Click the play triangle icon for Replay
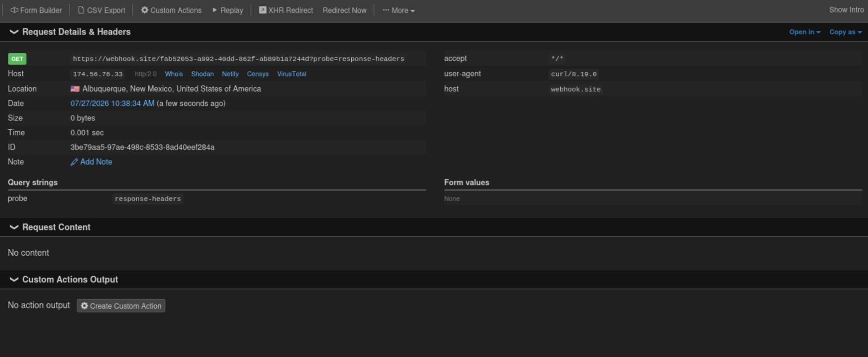Image resolution: width=868 pixels, height=357 pixels. coord(215,10)
